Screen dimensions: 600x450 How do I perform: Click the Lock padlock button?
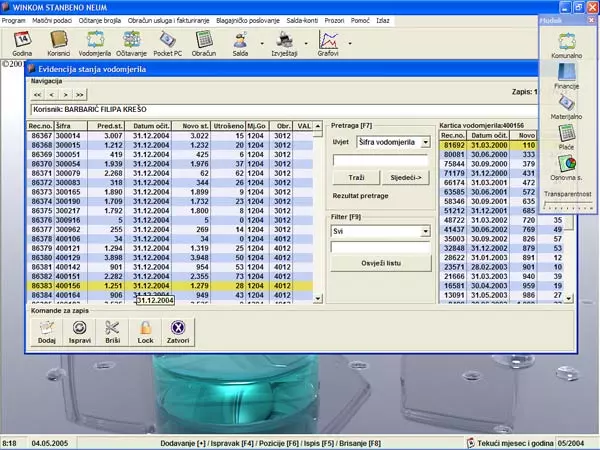145,331
